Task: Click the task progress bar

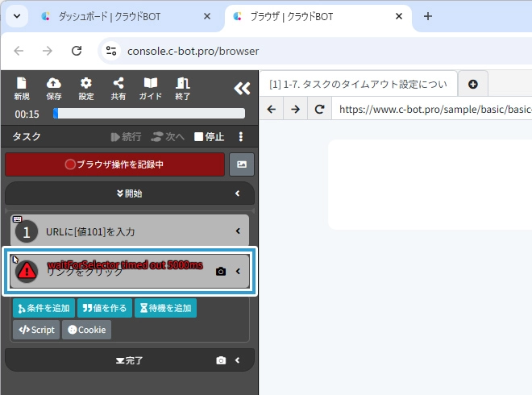Action: point(149,114)
